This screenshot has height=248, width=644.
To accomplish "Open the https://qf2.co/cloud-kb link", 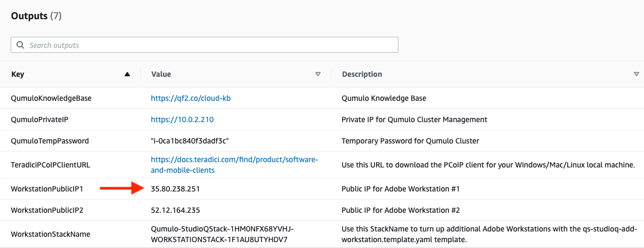I will click(191, 98).
